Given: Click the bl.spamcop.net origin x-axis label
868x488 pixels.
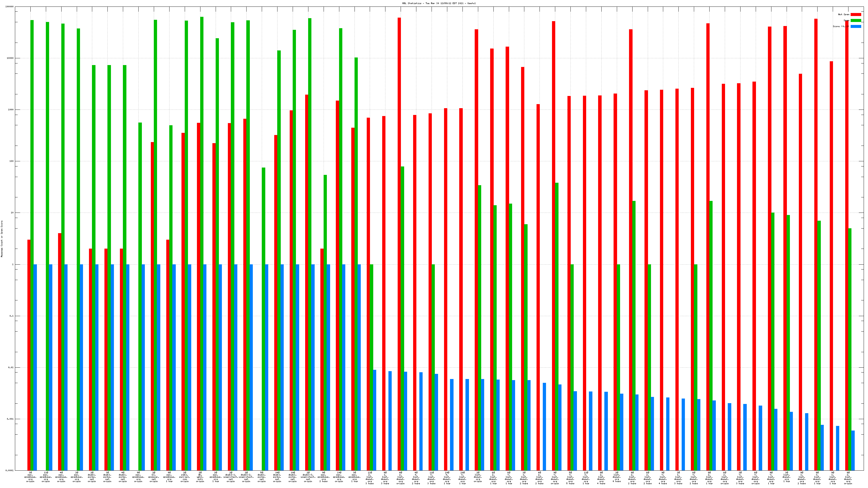Looking at the screenshot, I should click(154, 477).
